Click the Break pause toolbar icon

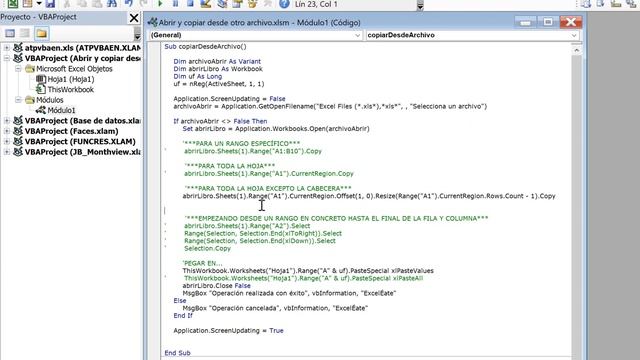pyautogui.click(x=175, y=4)
